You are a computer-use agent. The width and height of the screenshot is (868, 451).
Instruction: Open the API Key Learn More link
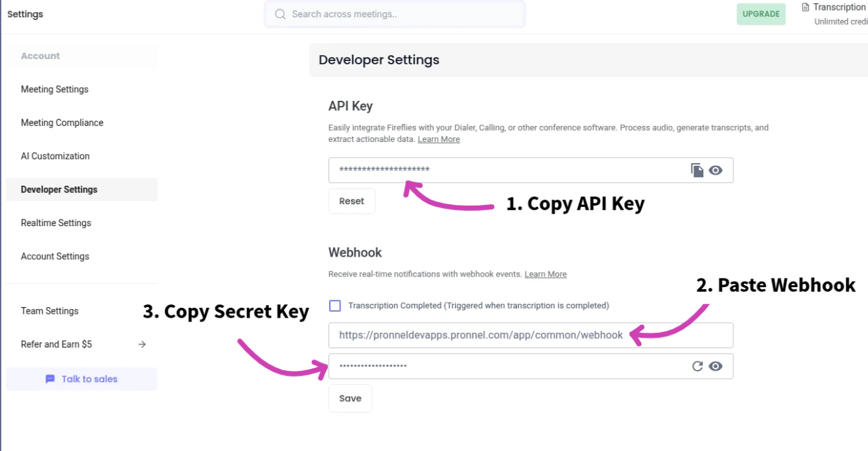pyautogui.click(x=439, y=139)
